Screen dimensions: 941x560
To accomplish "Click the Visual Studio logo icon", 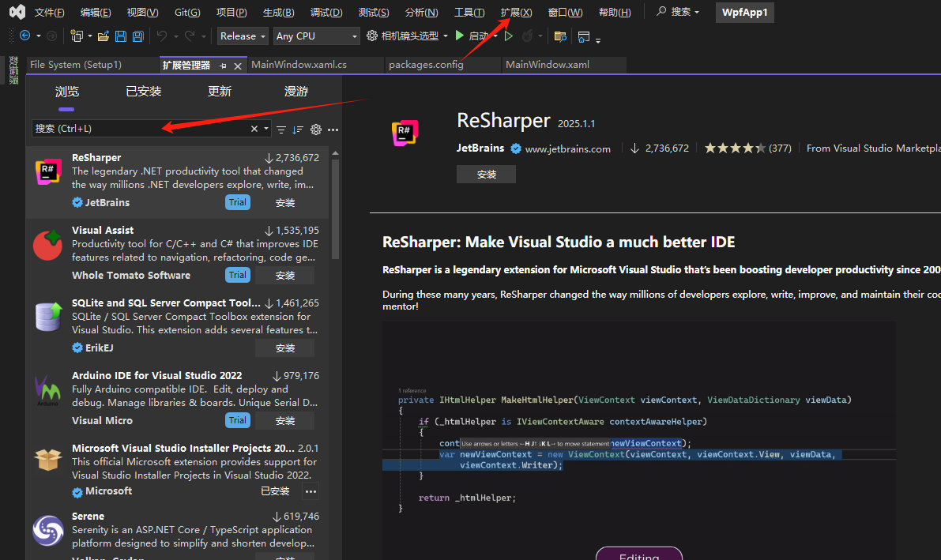I will (17, 11).
